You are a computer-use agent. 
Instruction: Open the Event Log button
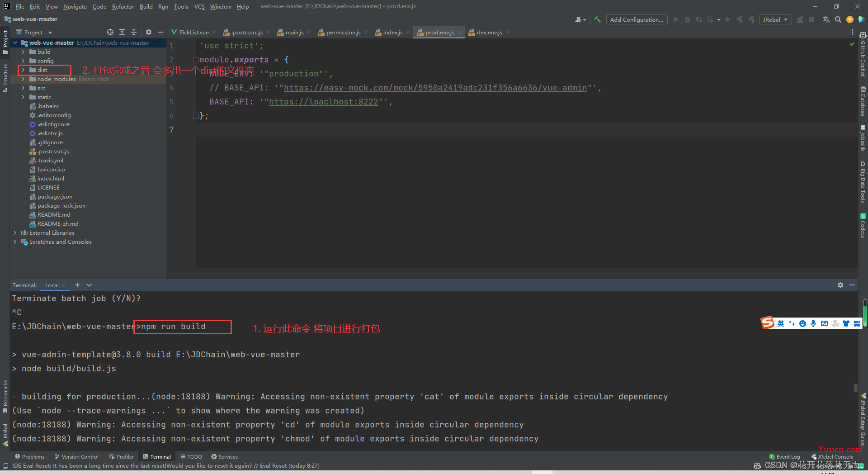(784, 457)
